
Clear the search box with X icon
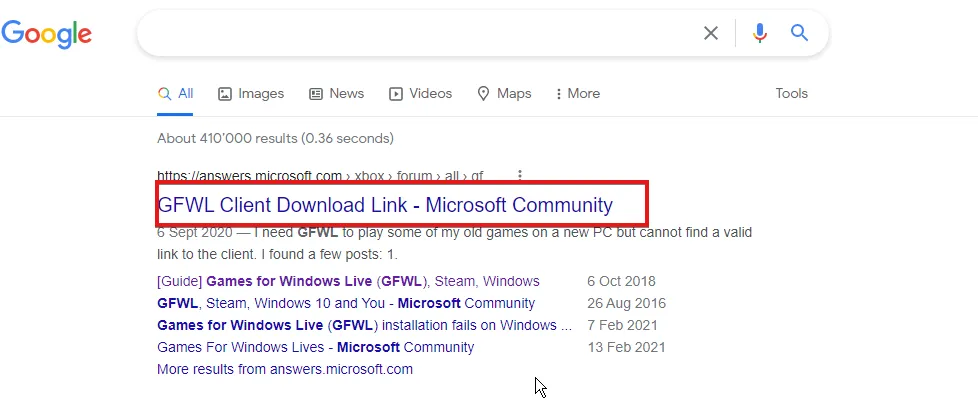pos(710,33)
